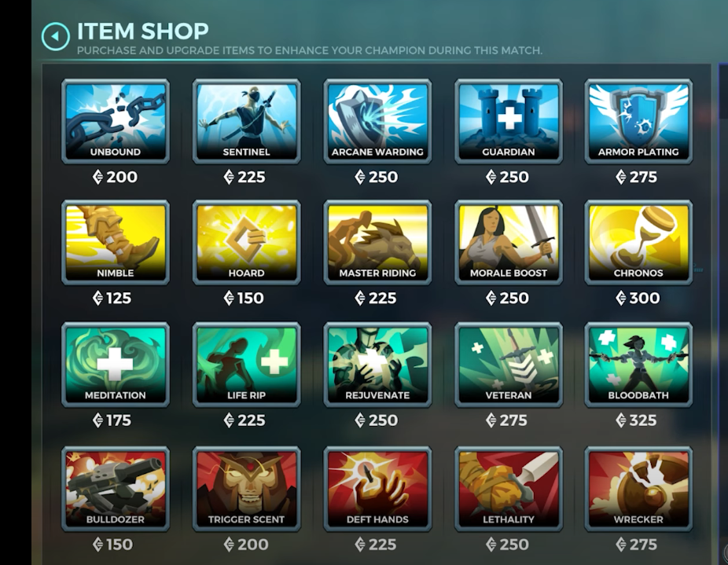This screenshot has height=565, width=728.
Task: Pick the Deft Hands item card
Action: click(x=377, y=489)
